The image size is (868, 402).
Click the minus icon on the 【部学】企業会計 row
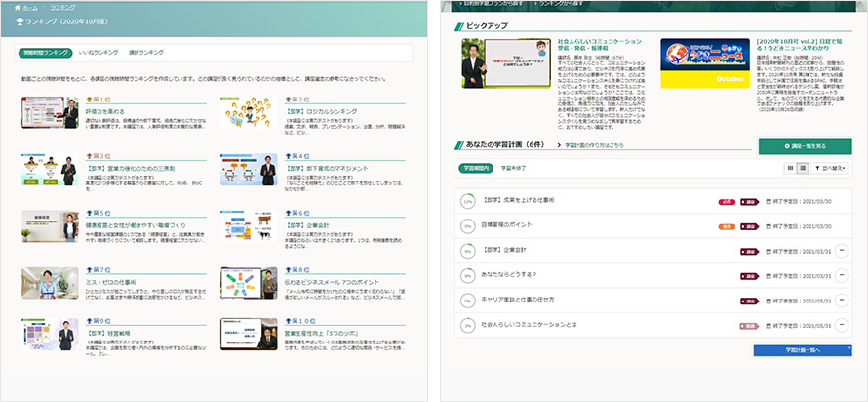pos(842,251)
